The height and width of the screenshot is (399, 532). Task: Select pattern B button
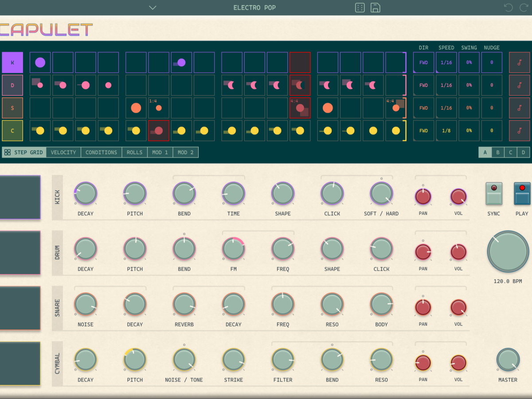498,153
